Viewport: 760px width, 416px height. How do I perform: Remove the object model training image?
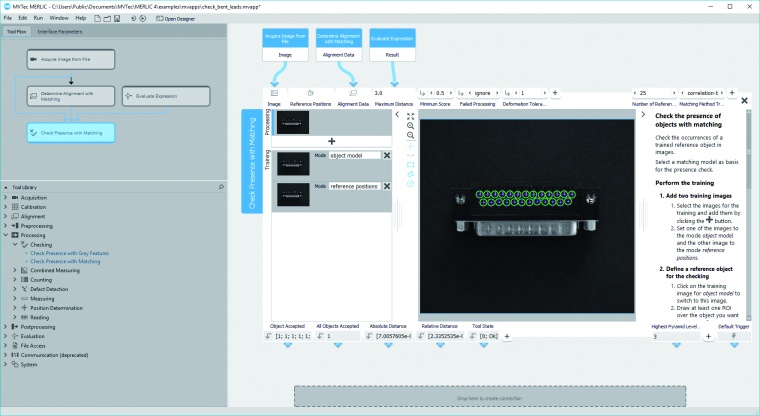(386, 156)
